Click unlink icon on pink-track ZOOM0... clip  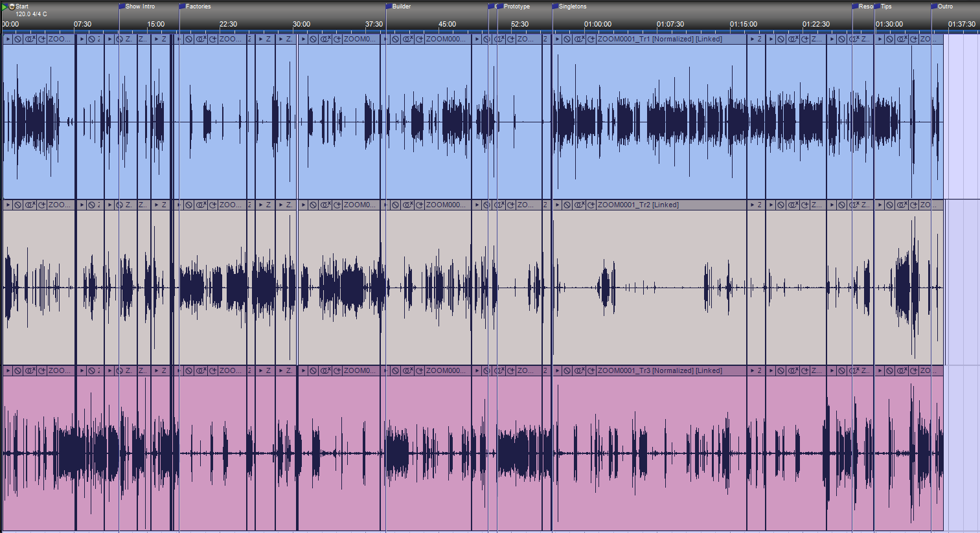(x=325, y=370)
